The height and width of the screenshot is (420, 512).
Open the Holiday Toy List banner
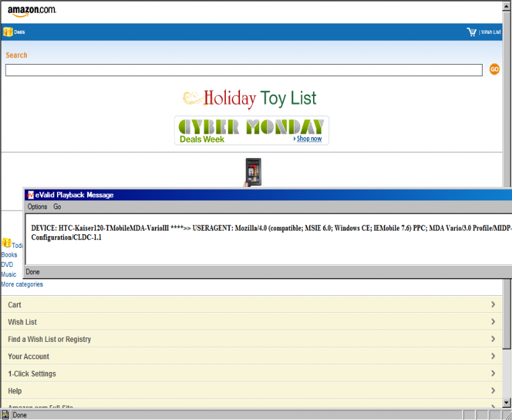click(250, 99)
